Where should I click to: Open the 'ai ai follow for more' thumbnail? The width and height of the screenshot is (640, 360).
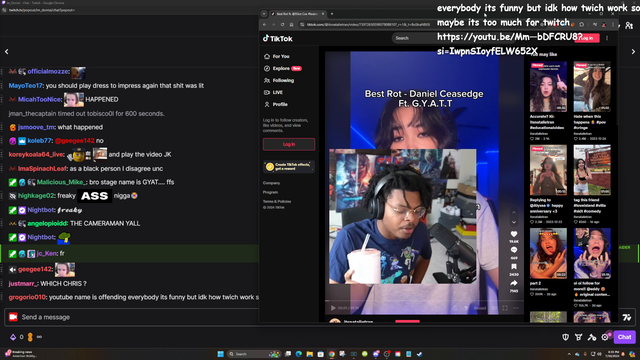(592, 253)
